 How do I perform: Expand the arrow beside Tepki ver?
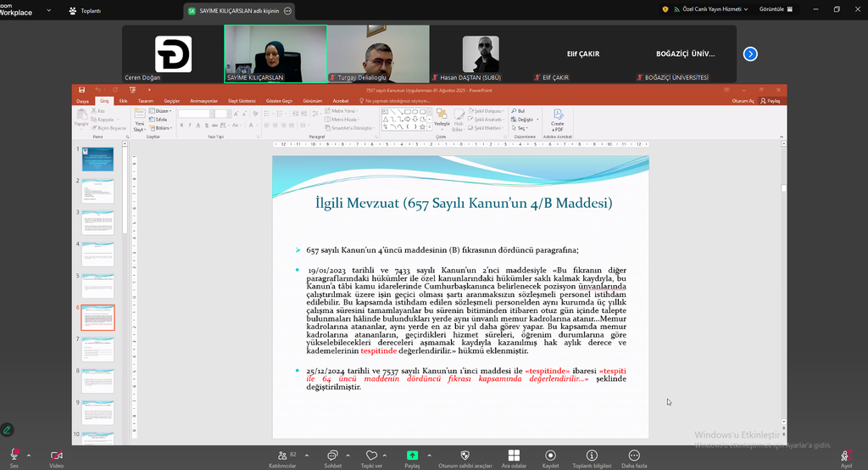click(385, 456)
